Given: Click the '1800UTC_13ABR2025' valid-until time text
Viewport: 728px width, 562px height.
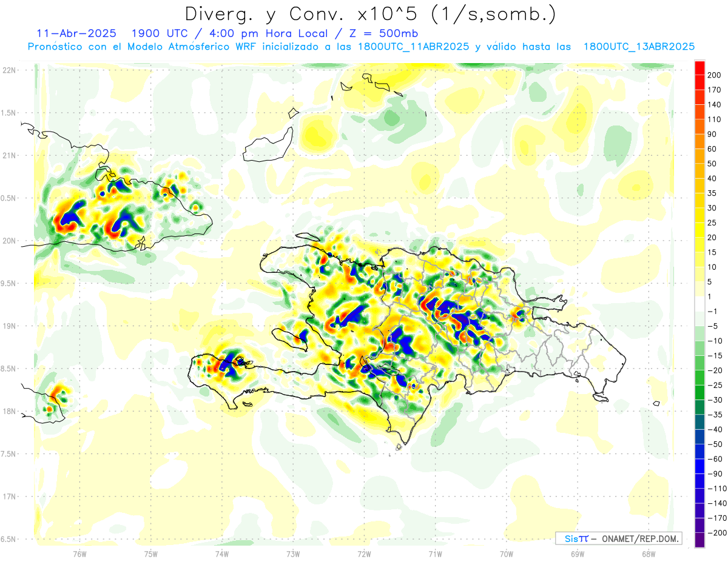Looking at the screenshot, I should pyautogui.click(x=639, y=47).
